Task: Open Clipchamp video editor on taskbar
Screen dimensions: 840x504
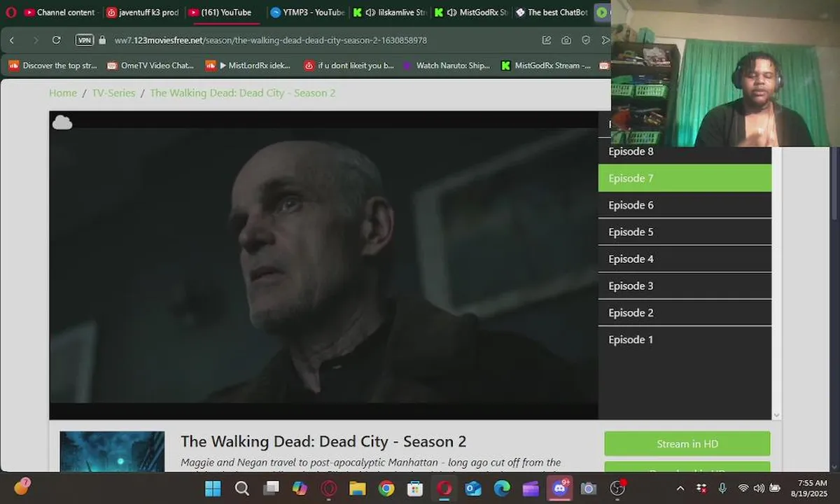Action: [531, 488]
